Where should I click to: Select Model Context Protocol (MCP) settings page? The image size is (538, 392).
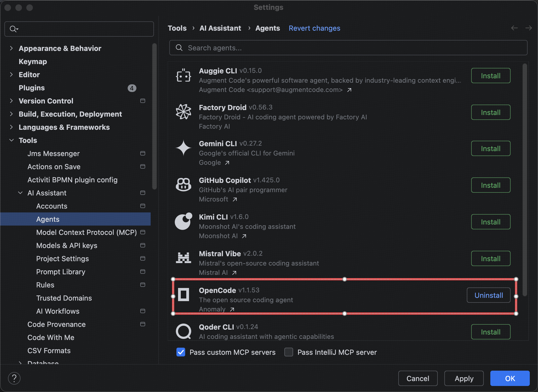tap(86, 232)
